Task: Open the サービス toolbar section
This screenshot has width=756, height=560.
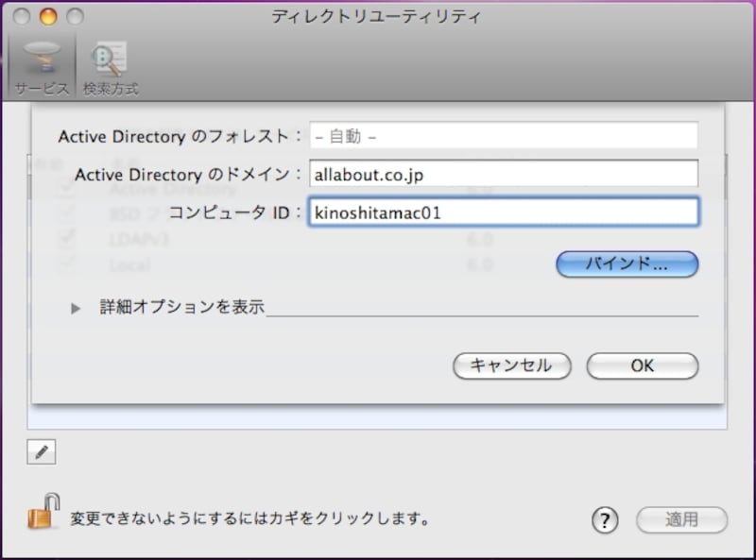Action: coord(42,68)
